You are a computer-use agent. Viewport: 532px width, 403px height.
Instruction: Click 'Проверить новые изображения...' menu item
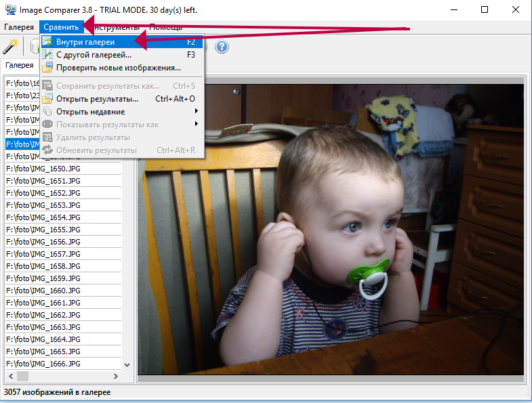(118, 68)
